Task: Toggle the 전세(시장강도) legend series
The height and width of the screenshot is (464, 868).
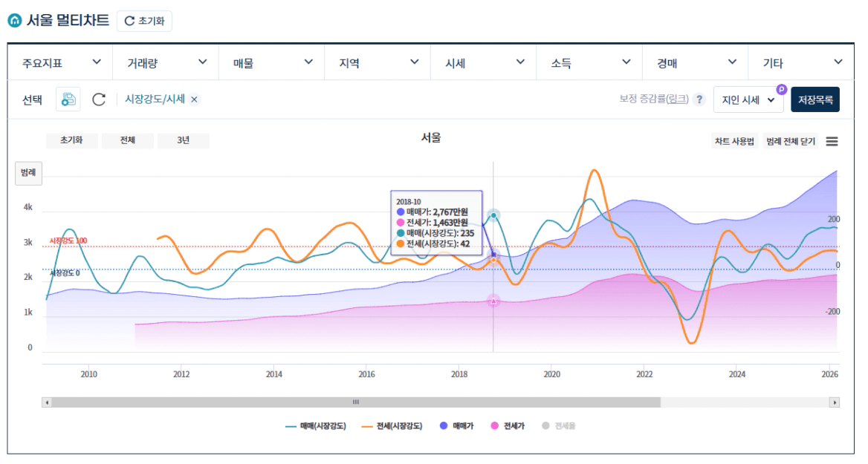Action: (x=391, y=426)
